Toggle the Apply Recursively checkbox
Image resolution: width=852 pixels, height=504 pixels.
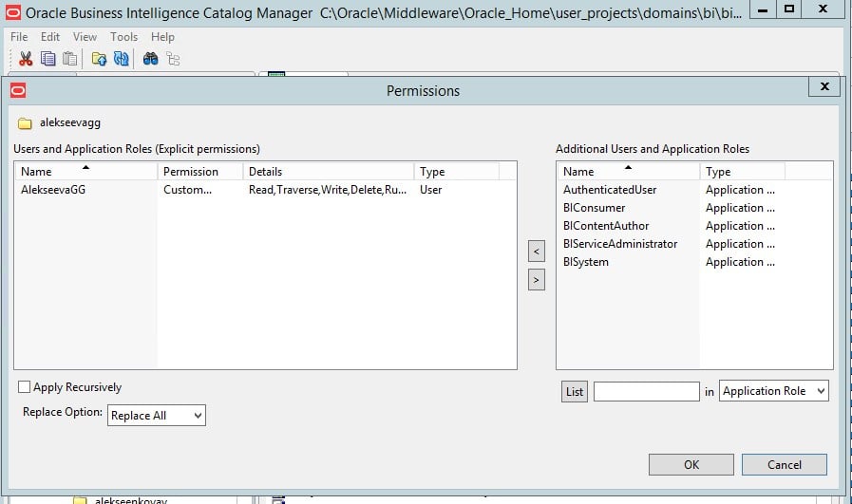click(x=24, y=386)
